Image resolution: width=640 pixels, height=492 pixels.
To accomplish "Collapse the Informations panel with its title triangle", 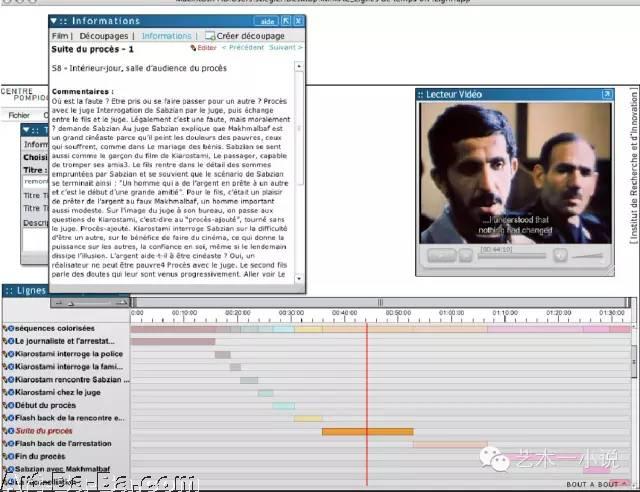I will 53,21.
